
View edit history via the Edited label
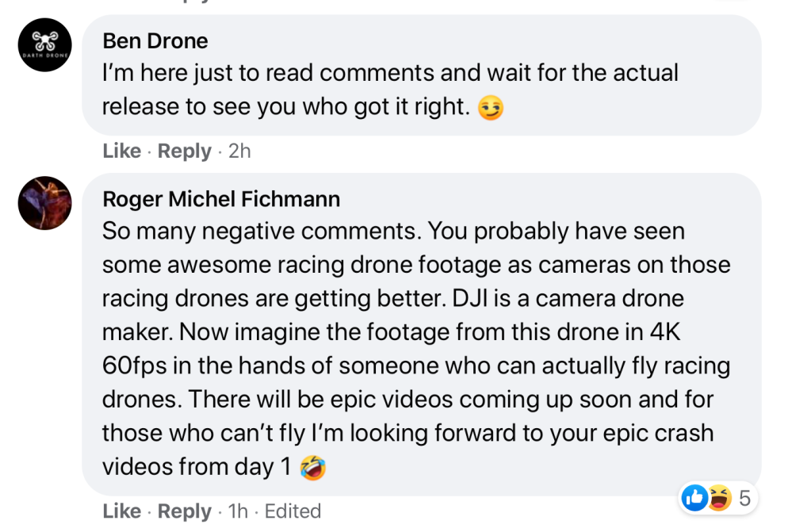click(x=293, y=511)
